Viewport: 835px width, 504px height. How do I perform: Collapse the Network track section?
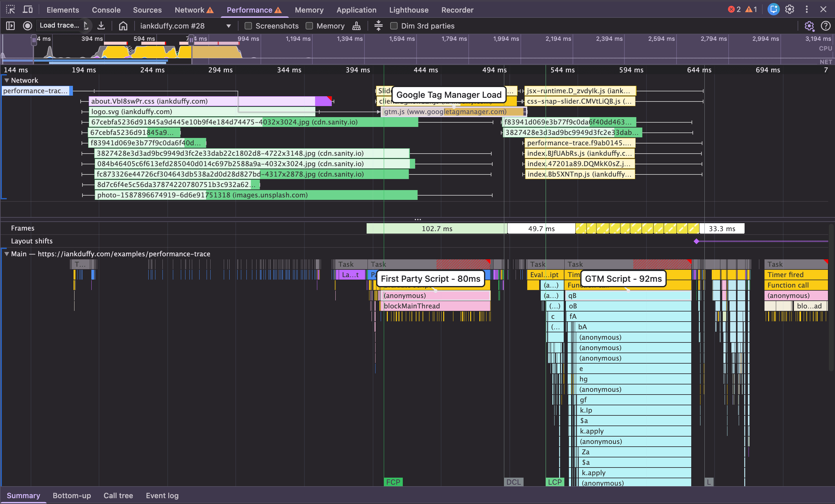coord(6,80)
